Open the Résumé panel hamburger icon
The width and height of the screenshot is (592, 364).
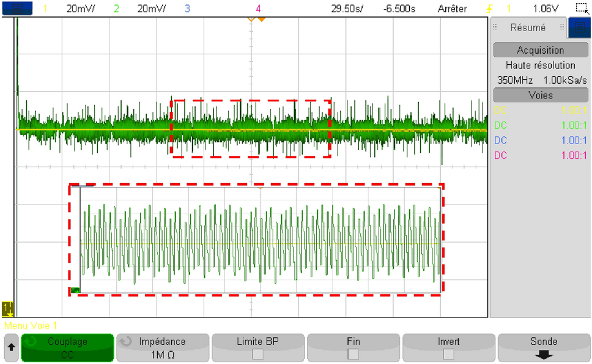[x=497, y=27]
